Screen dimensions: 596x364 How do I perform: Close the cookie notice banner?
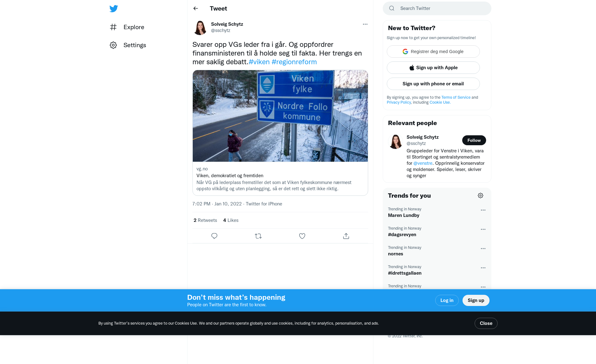click(x=486, y=323)
